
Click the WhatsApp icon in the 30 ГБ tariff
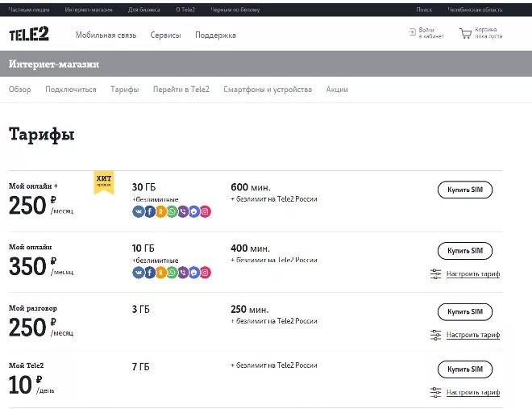coord(172,211)
